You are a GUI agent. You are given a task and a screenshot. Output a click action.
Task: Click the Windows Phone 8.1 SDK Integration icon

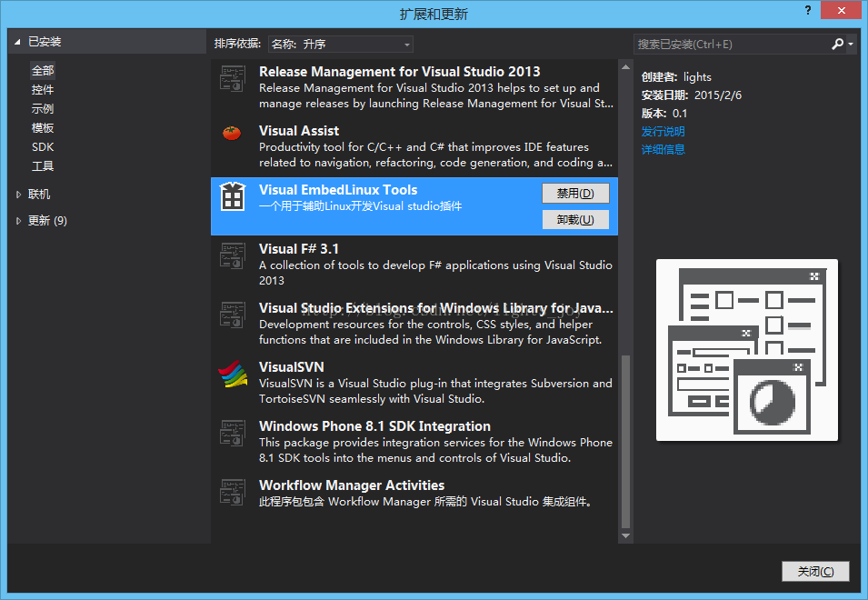point(233,433)
